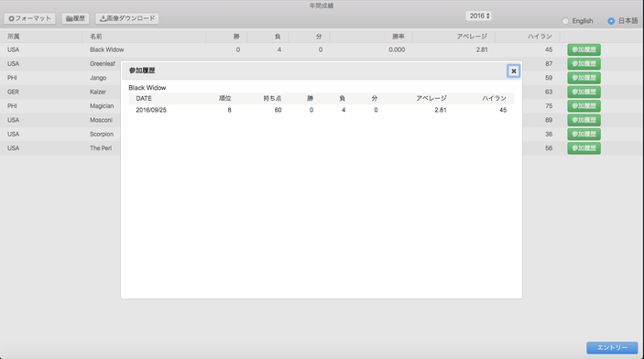Close the 参加履歴 dialog
The image size is (644, 359).
(513, 71)
